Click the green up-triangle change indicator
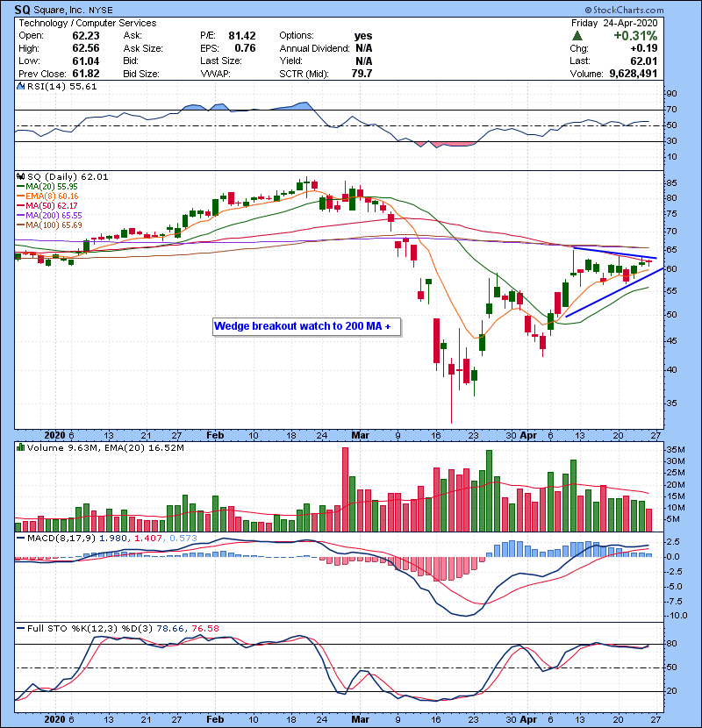Viewport: 702px width, 728px height. pyautogui.click(x=577, y=36)
